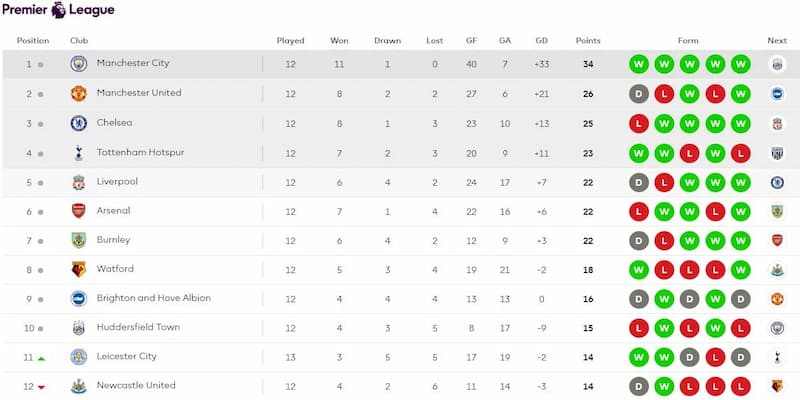This screenshot has width=800, height=400.
Task: Open Newcastle United's next opponent Watford badge
Action: click(777, 386)
